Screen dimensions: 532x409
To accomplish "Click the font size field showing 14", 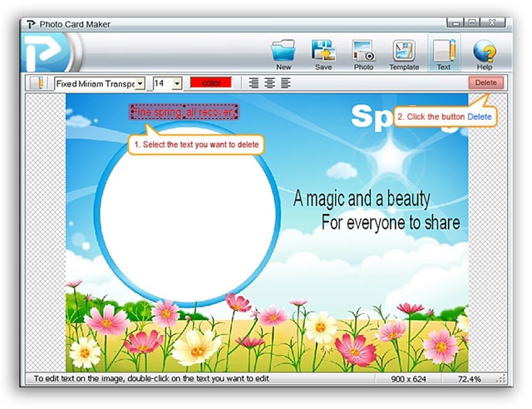I will click(x=161, y=83).
